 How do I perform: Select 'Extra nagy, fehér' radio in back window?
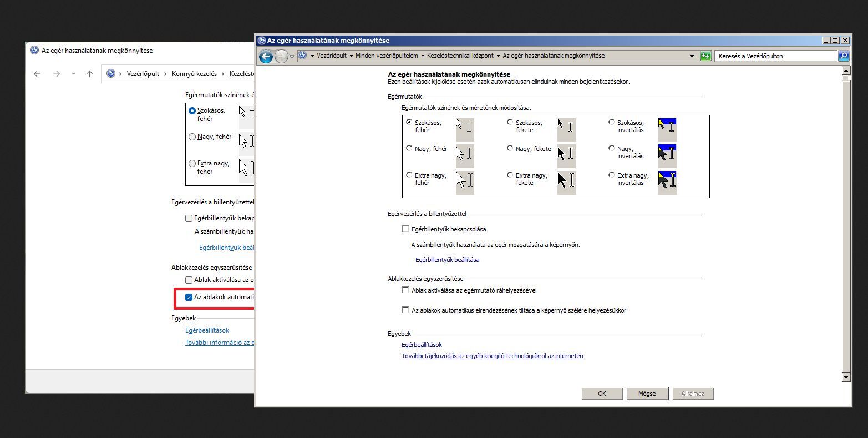pos(192,164)
